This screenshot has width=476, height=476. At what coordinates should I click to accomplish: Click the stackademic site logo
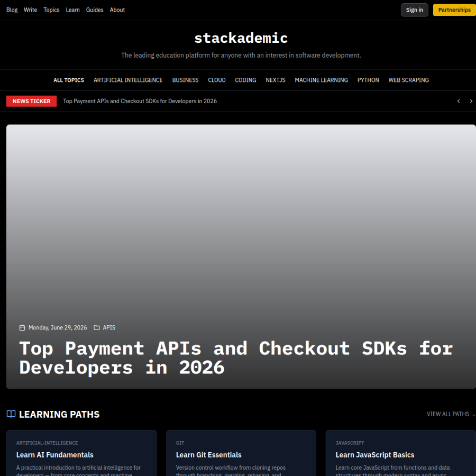click(241, 38)
